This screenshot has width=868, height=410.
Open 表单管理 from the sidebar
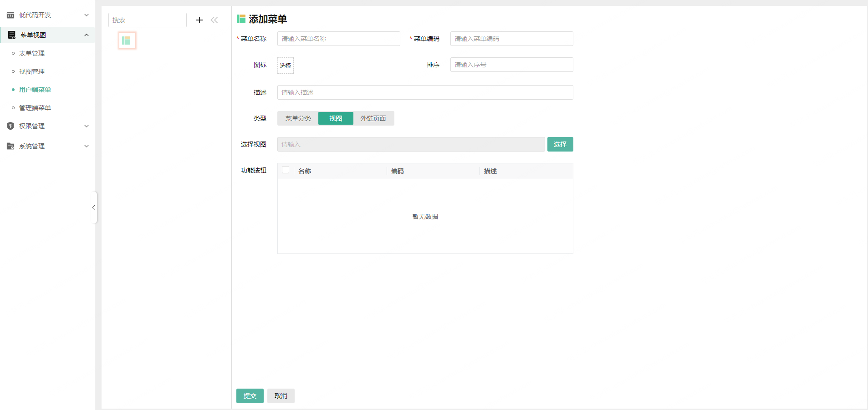31,53
